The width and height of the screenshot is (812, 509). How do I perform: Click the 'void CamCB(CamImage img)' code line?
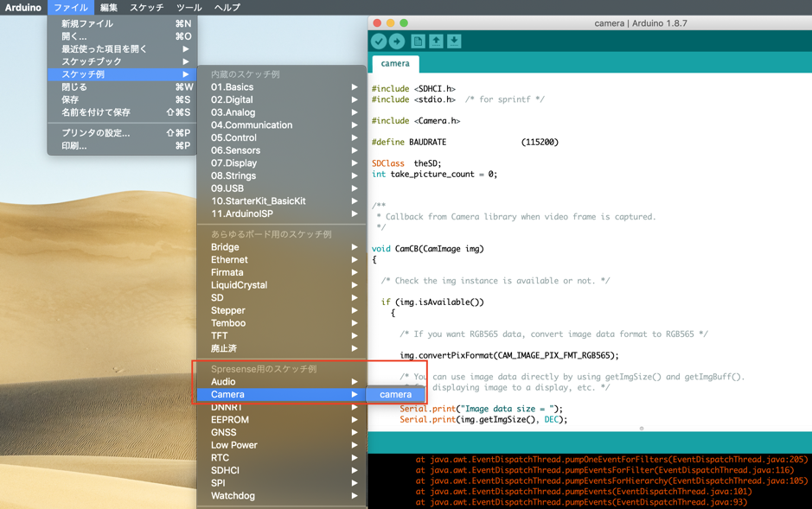tap(428, 249)
